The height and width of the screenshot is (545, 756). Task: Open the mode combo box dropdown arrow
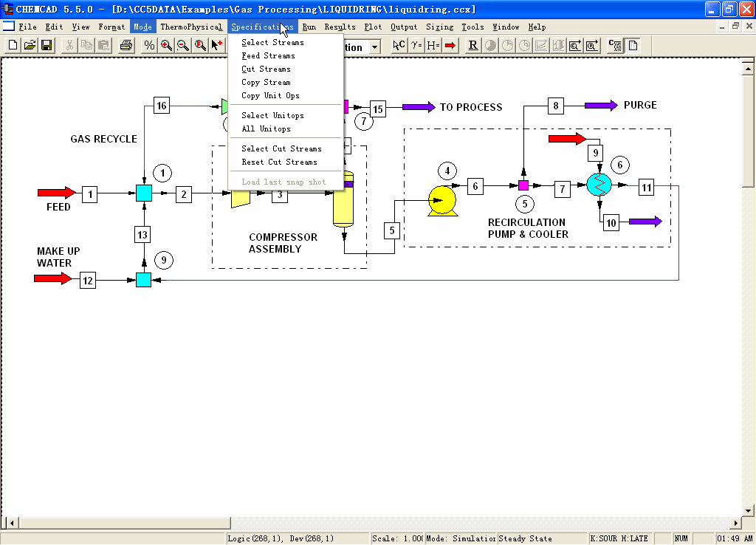(x=374, y=47)
